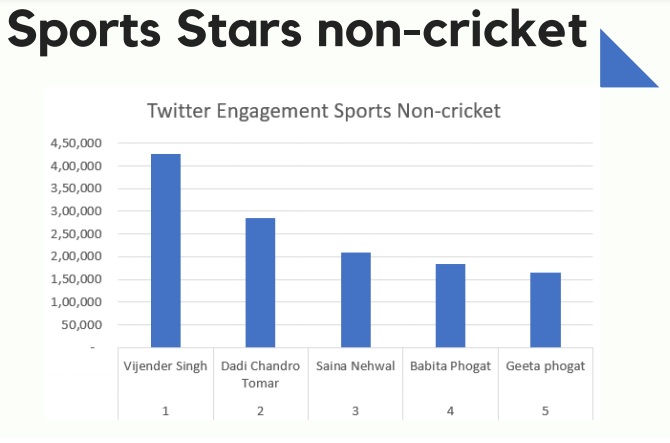Click the Geeta phogat bar
Screen dimensions: 670x443
[x=545, y=309]
